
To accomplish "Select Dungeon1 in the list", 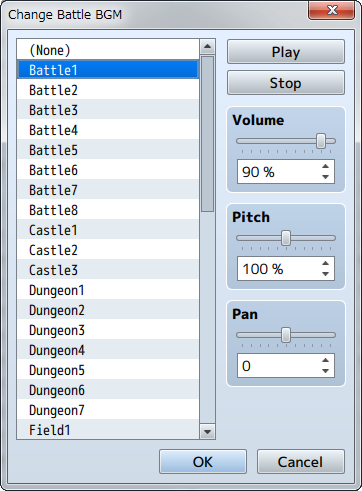I will tap(108, 290).
